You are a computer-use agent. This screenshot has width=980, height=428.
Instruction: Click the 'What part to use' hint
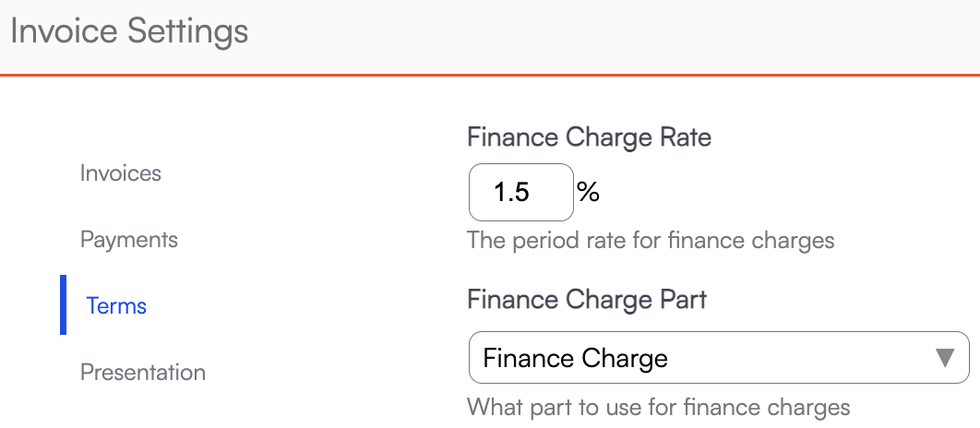(x=658, y=407)
